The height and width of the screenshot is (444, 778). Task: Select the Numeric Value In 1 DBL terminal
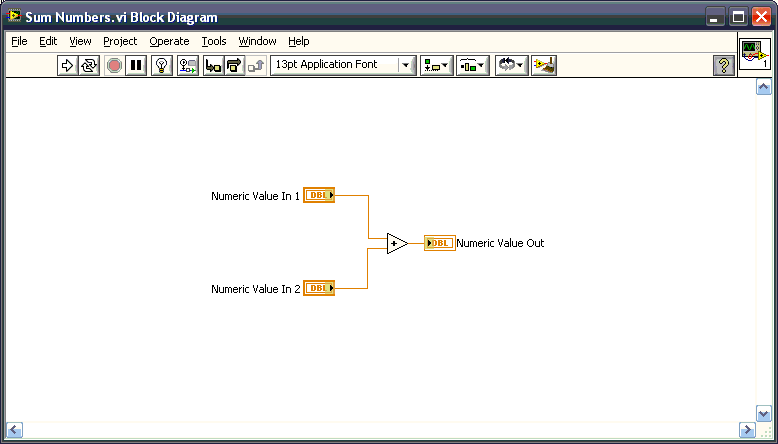(319, 195)
